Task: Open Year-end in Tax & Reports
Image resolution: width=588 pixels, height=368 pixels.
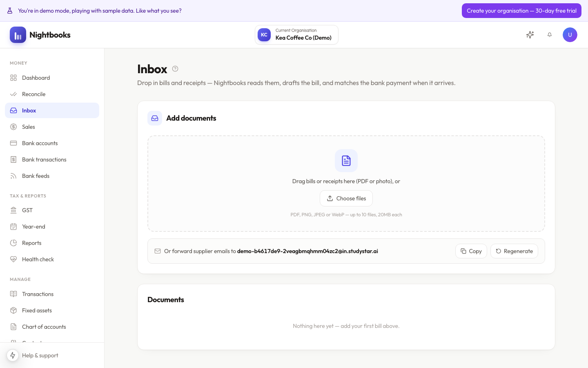Action: pos(52,227)
